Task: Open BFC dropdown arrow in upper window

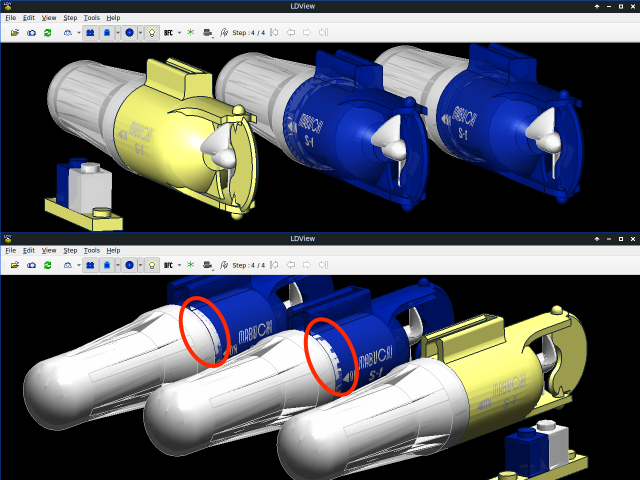Action: point(180,32)
